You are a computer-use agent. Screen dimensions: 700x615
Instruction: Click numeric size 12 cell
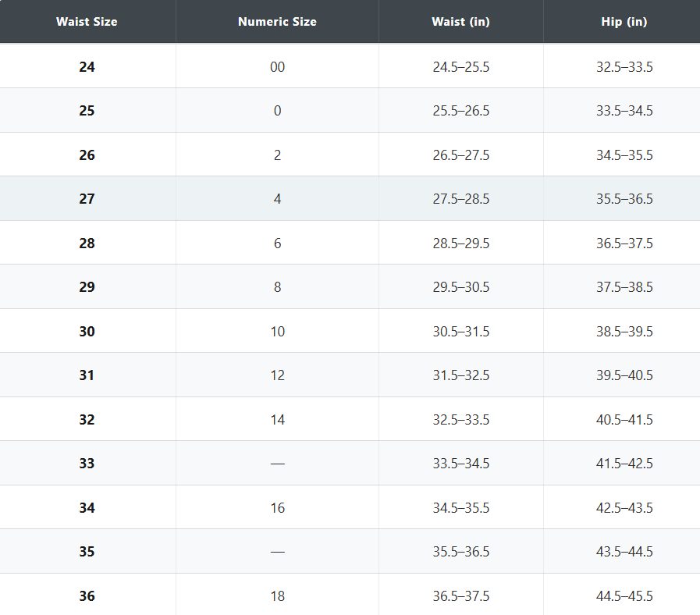tap(277, 375)
